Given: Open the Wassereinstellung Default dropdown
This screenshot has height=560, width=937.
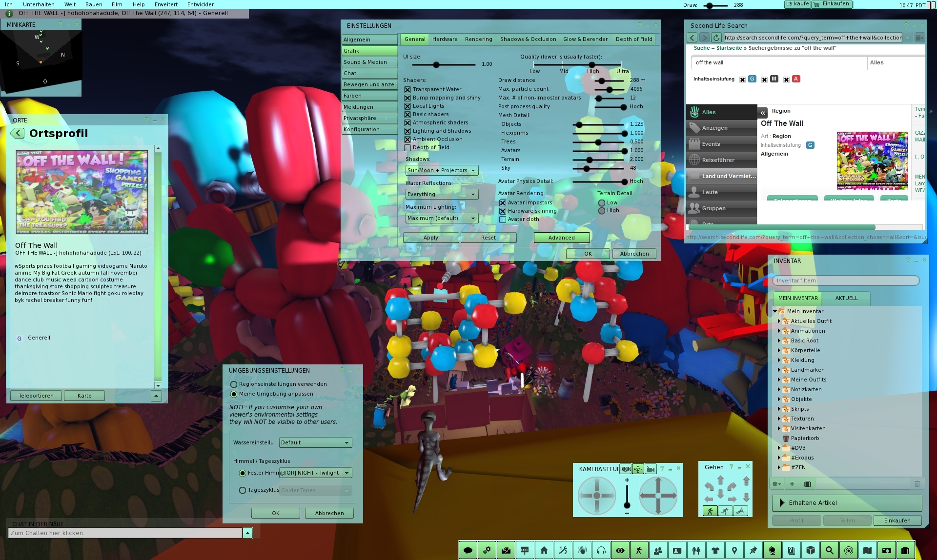Looking at the screenshot, I should point(316,442).
